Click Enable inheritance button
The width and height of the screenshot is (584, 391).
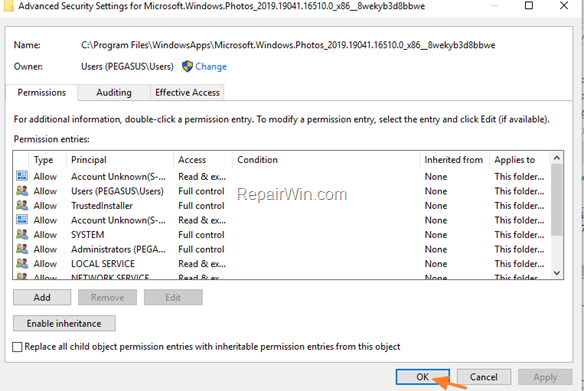coord(64,324)
